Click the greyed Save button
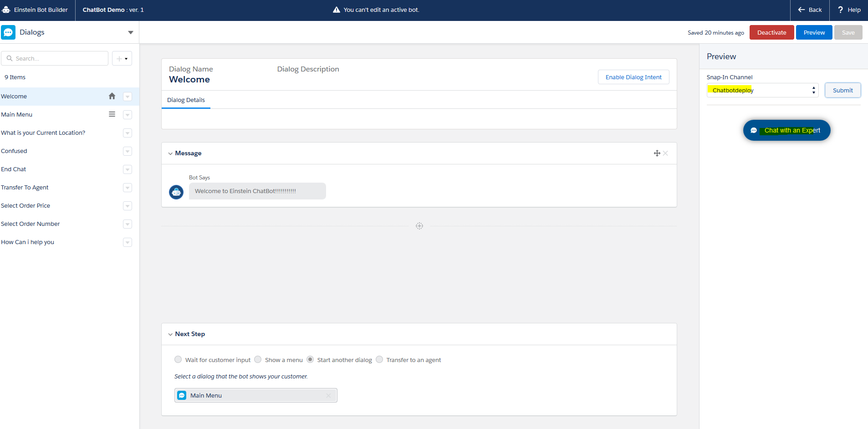Screen dimensions: 868x429 848,32
